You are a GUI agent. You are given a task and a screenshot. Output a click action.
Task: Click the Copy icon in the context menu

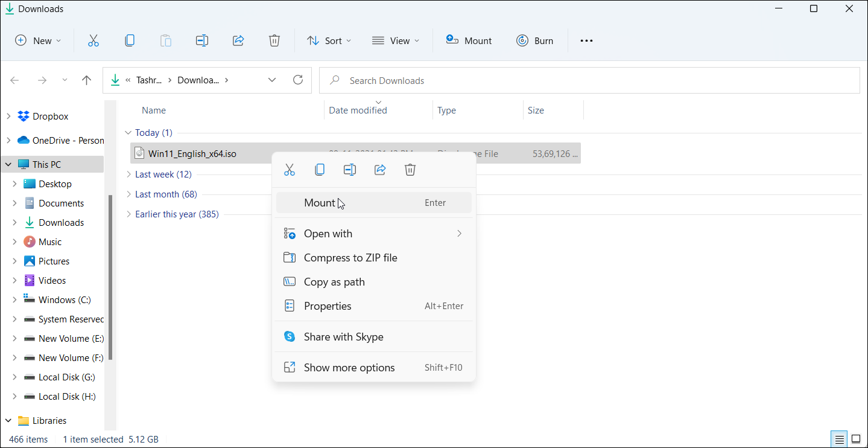point(320,170)
